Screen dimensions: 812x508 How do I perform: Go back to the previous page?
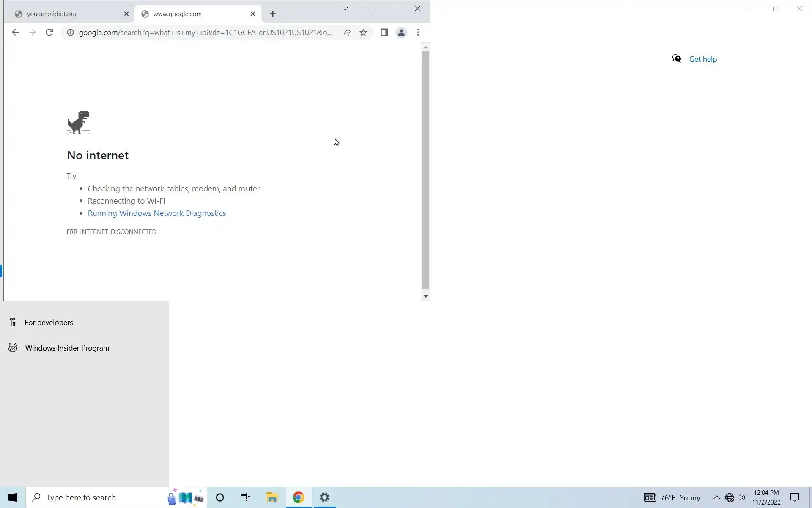[15, 33]
